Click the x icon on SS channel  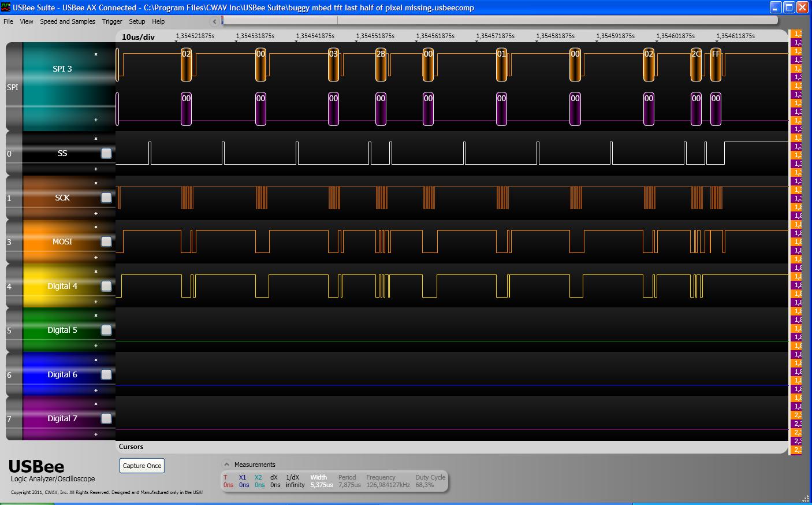pyautogui.click(x=96, y=139)
